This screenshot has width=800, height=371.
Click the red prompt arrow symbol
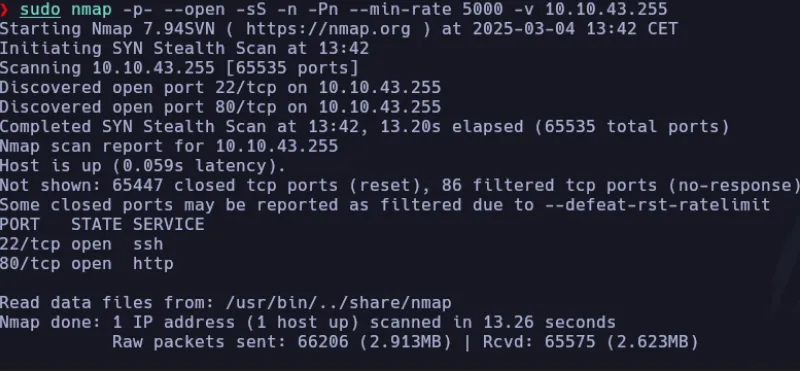(4, 9)
